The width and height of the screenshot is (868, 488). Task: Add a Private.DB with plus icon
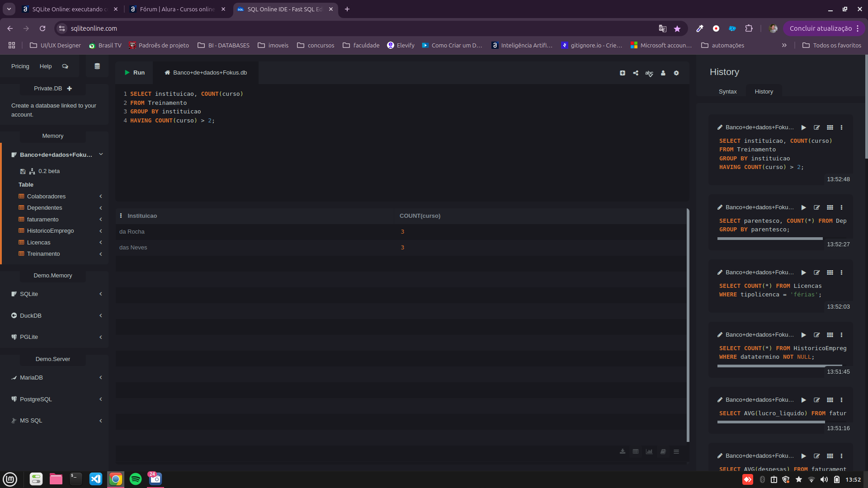click(x=70, y=89)
